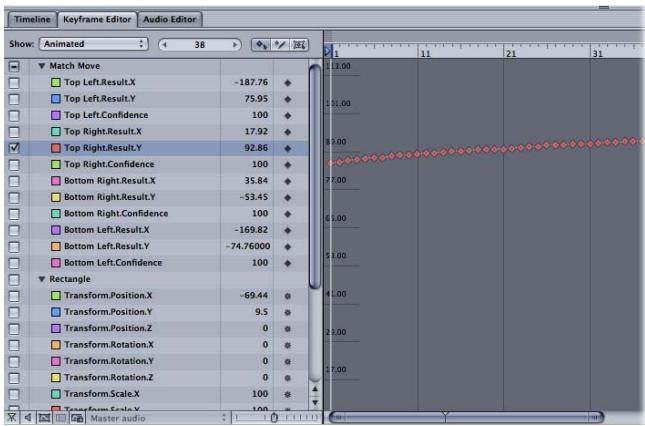Select the Bottom Left.Result.Y parameter row
Image resolution: width=645 pixels, height=426 pixels.
point(156,246)
